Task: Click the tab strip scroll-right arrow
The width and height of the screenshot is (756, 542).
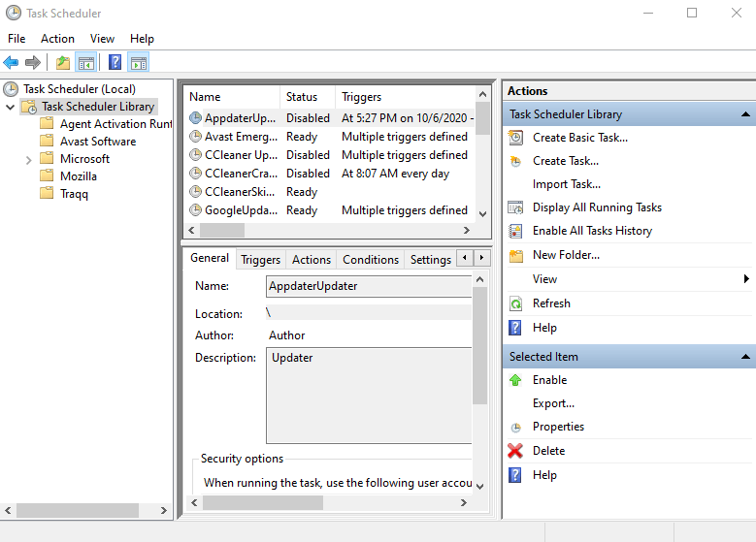Action: pos(481,258)
